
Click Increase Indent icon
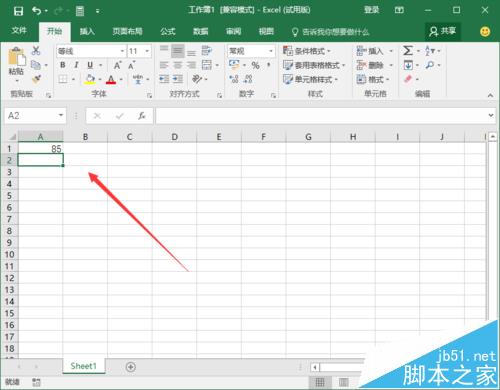tap(178, 79)
